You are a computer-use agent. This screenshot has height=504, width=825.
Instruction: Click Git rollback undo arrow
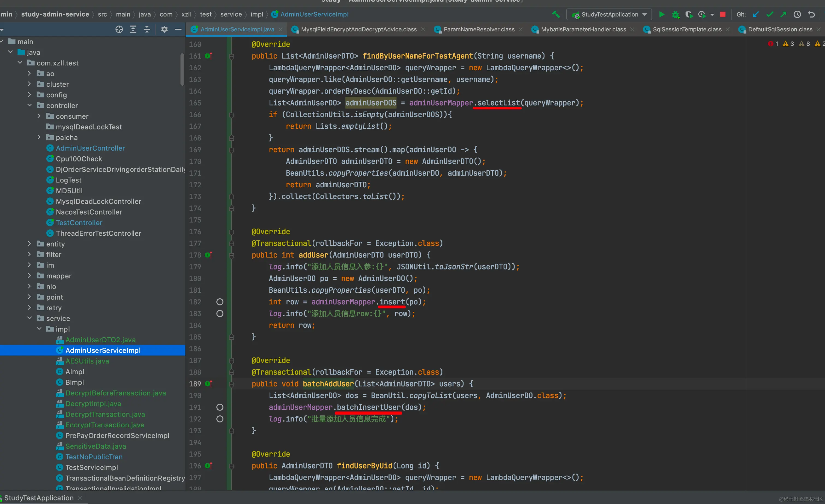click(x=811, y=14)
